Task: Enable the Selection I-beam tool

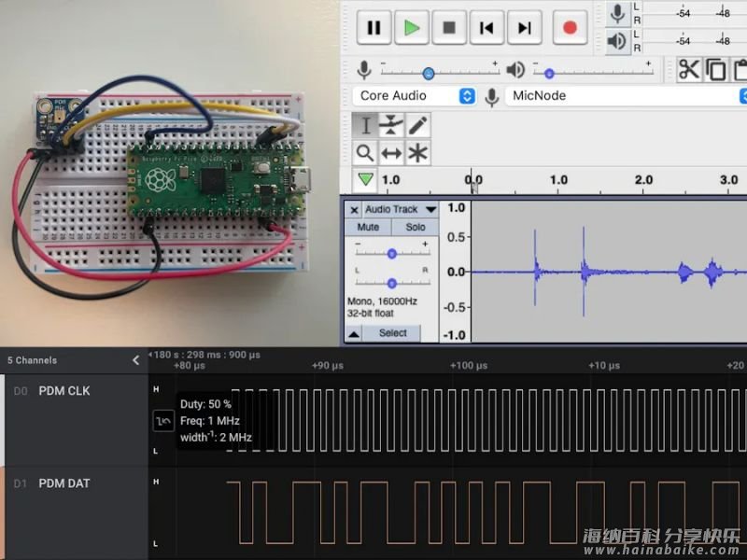Action: pos(365,125)
